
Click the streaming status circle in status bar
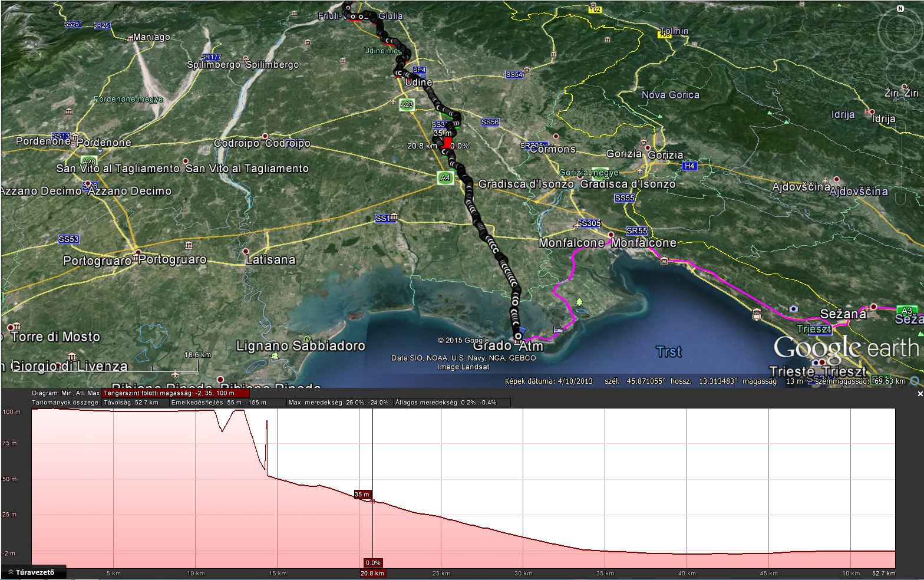point(915,381)
